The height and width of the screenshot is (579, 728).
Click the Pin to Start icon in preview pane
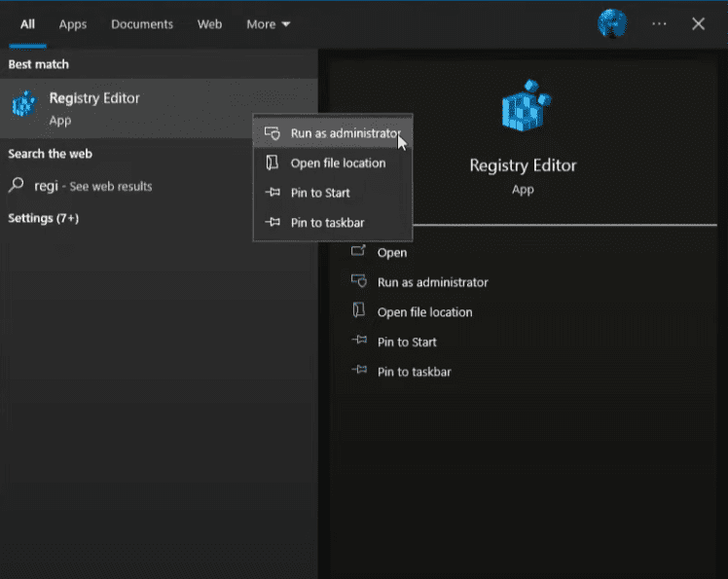[359, 341]
